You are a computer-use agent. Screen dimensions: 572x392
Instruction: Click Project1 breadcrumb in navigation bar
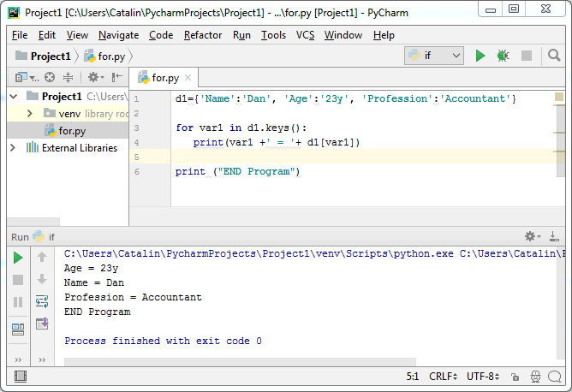(x=43, y=56)
